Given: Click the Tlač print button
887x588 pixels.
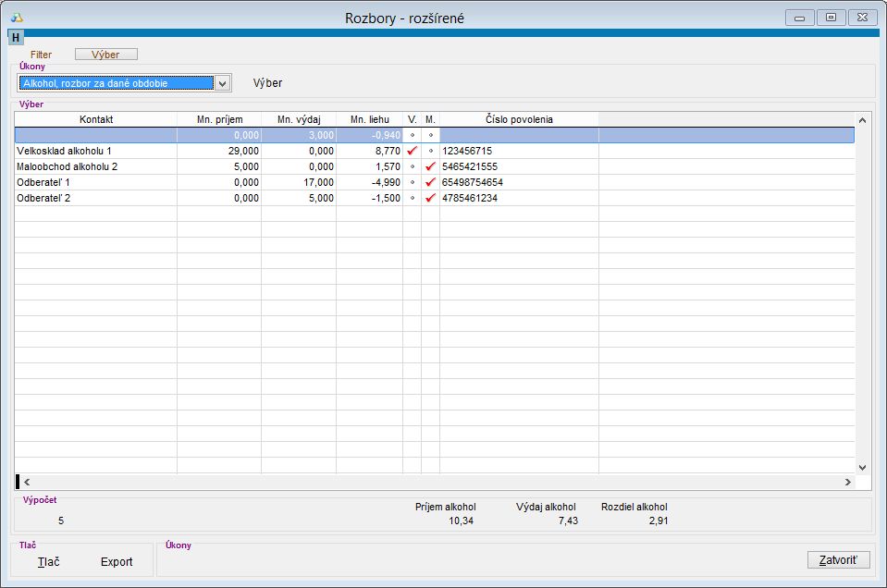Looking at the screenshot, I should (49, 561).
